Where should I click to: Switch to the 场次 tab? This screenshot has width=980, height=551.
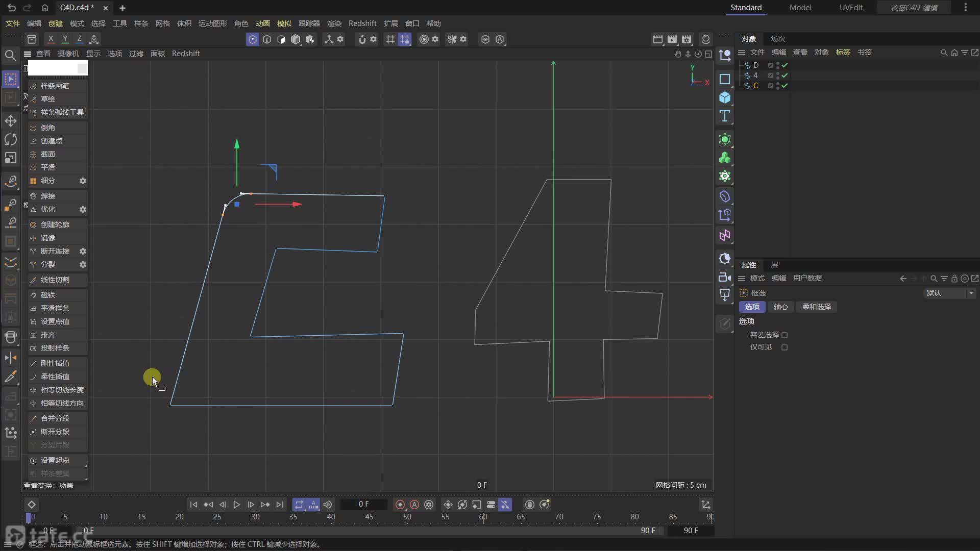(x=778, y=39)
